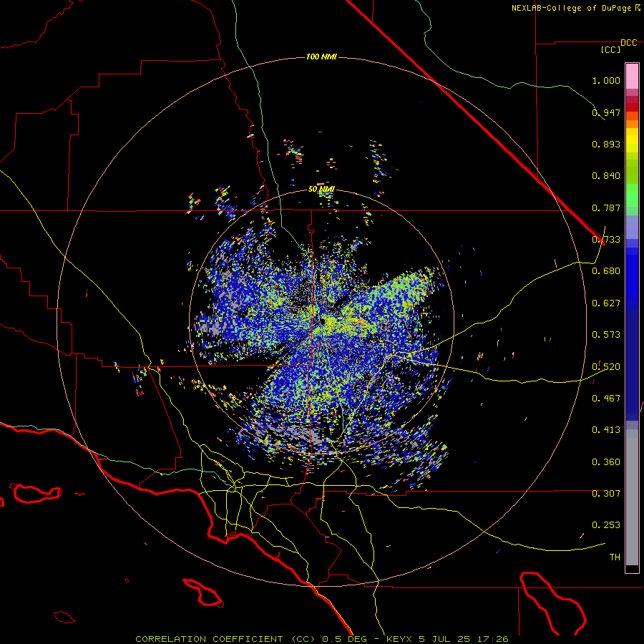Image resolution: width=644 pixels, height=644 pixels.
Task: Click the 0.307 scale value
Action: pyautogui.click(x=606, y=493)
